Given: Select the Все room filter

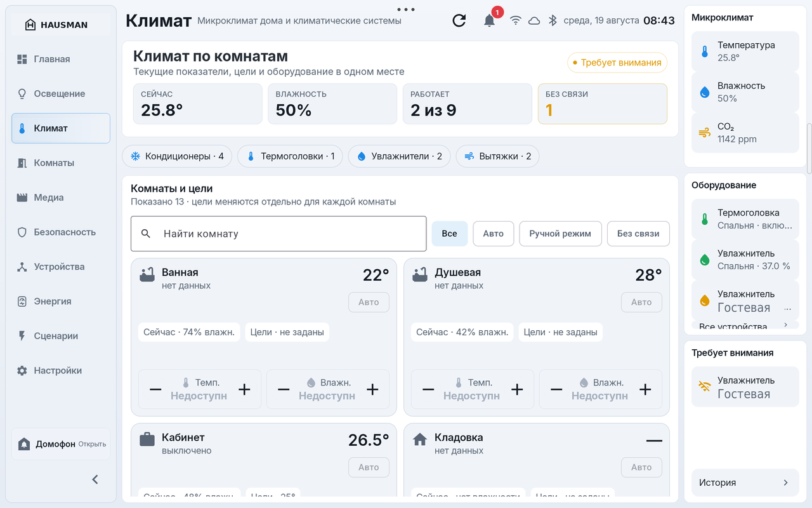Looking at the screenshot, I should pos(450,234).
